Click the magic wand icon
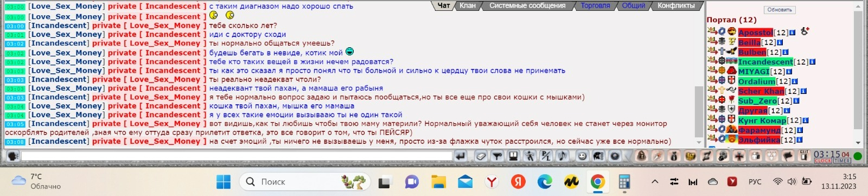This screenshot has width=868, height=196. point(658,156)
